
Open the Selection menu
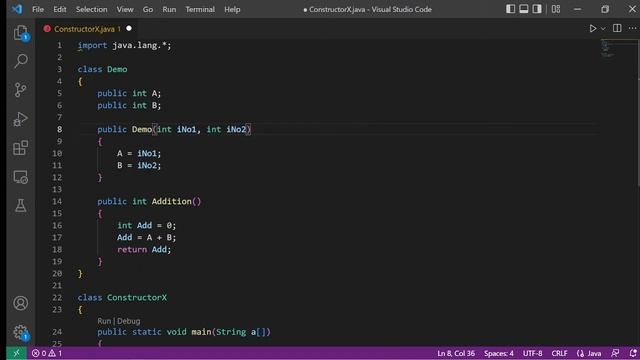pyautogui.click(x=91, y=9)
